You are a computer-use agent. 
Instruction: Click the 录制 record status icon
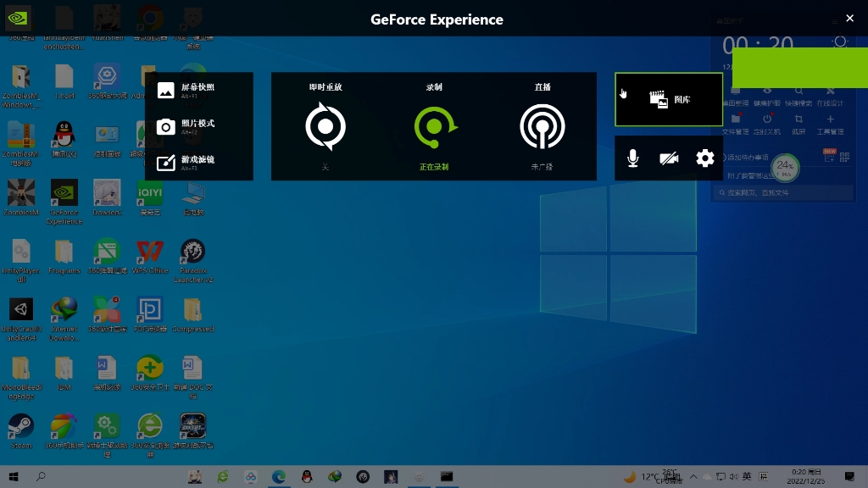click(x=433, y=126)
